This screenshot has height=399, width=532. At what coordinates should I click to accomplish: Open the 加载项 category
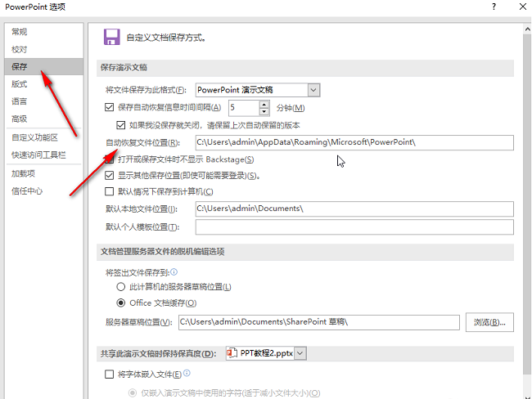44,173
